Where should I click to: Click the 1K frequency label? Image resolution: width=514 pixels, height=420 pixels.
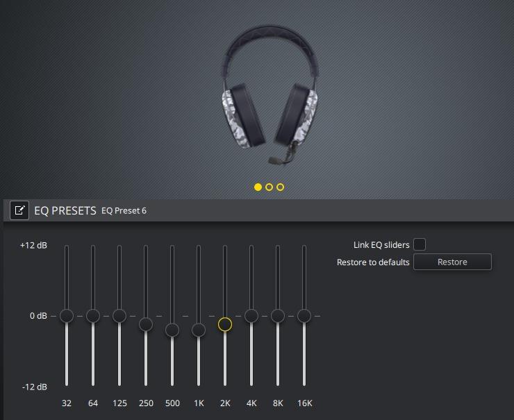pos(199,403)
